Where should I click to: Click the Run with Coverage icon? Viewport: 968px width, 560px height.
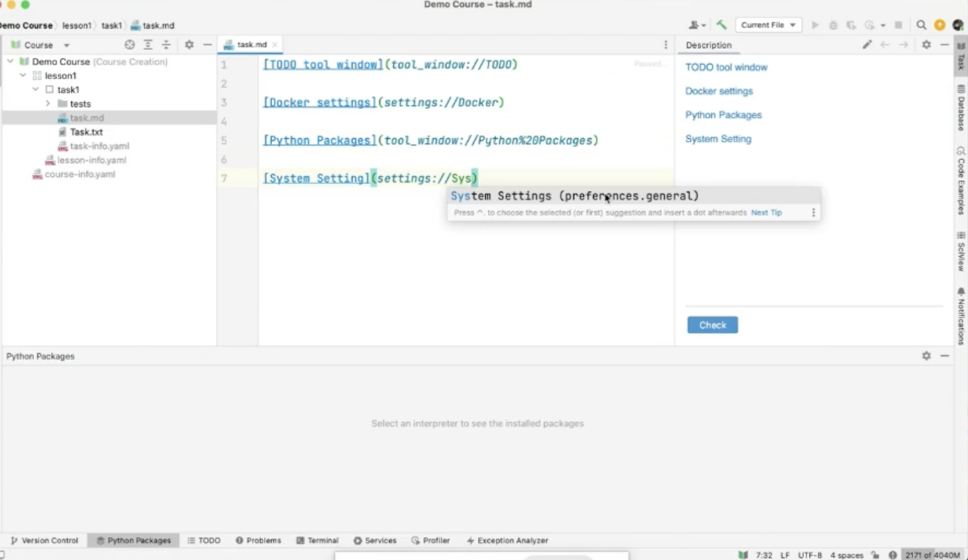pyautogui.click(x=851, y=25)
